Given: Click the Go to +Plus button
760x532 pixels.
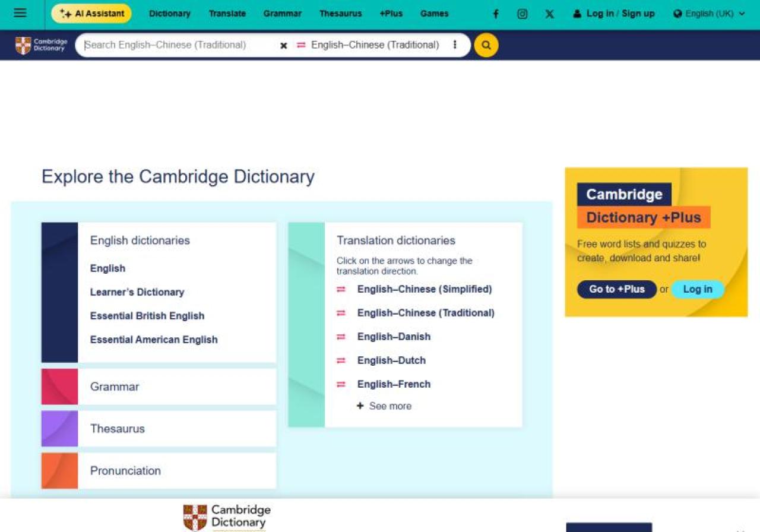Looking at the screenshot, I should click(617, 289).
